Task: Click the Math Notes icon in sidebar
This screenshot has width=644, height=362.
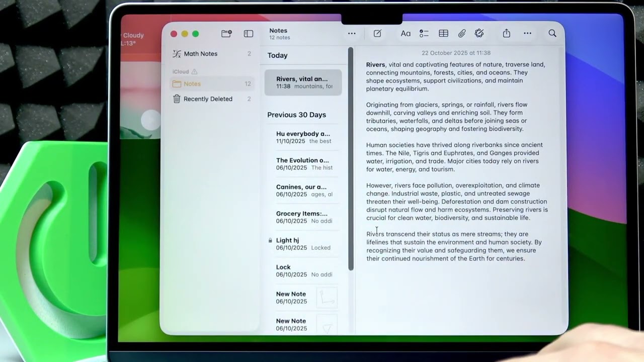Action: point(177,54)
